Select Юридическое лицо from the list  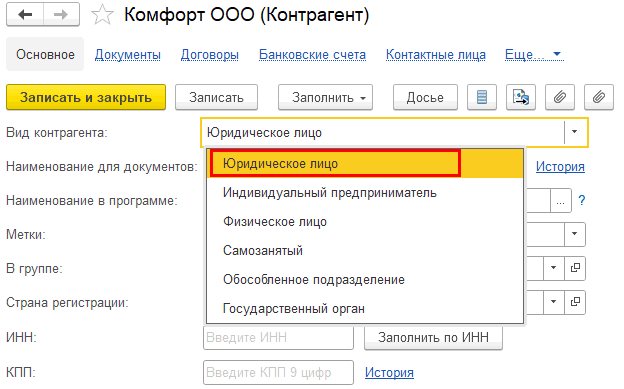(x=365, y=163)
